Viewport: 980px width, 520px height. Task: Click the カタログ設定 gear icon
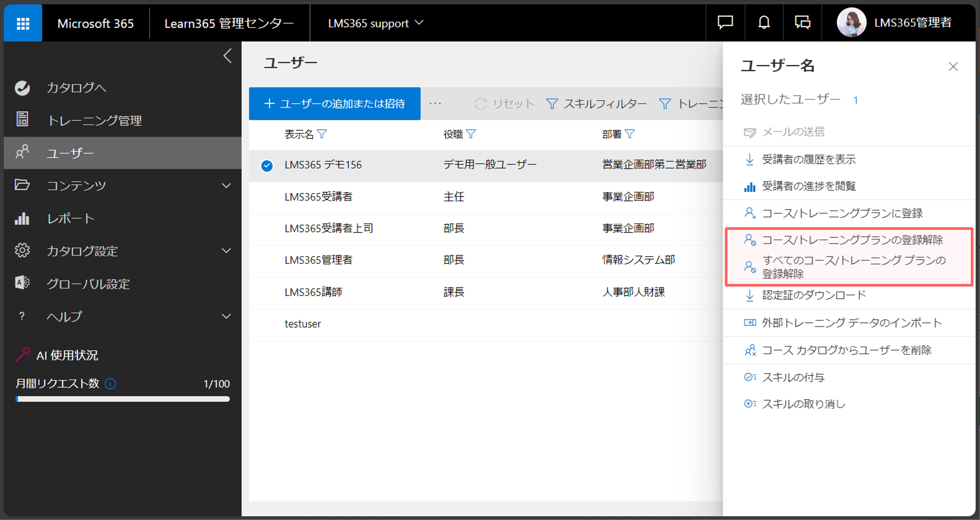coord(22,250)
